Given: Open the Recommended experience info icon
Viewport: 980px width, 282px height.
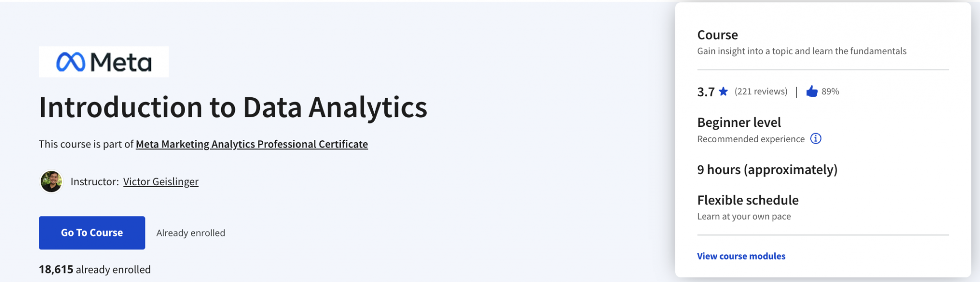Looking at the screenshot, I should tap(817, 138).
